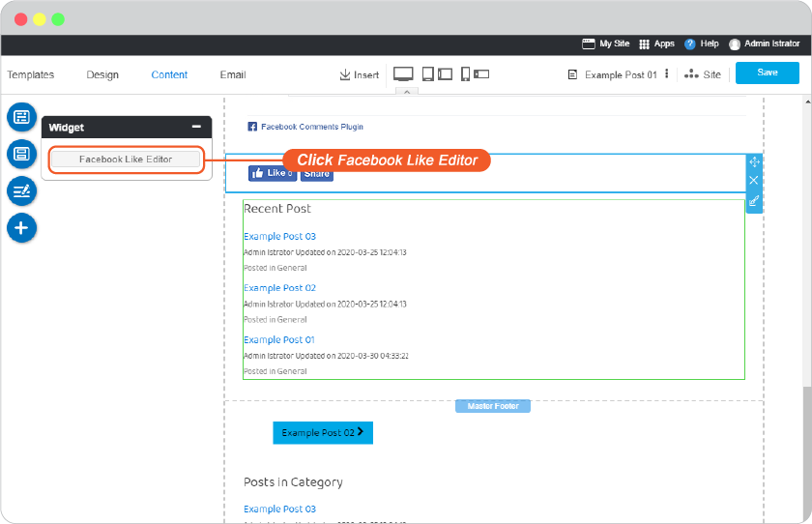Open Example Post 03 in Recent Post
812x524 pixels.
[279, 236]
